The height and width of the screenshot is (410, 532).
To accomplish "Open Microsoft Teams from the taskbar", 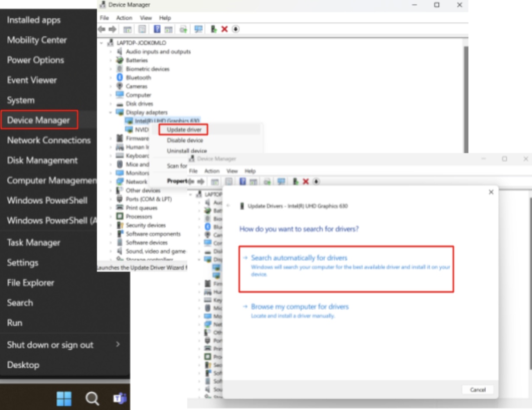I will click(x=119, y=398).
